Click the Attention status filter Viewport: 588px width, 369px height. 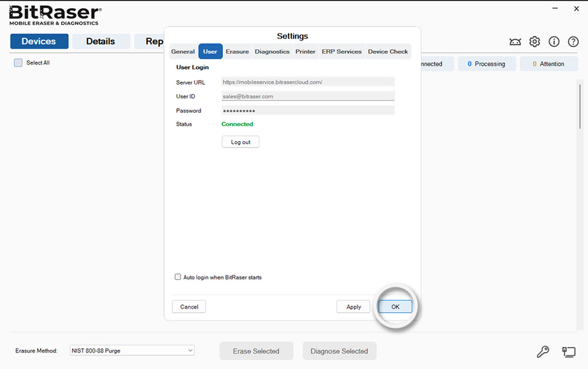pyautogui.click(x=549, y=63)
